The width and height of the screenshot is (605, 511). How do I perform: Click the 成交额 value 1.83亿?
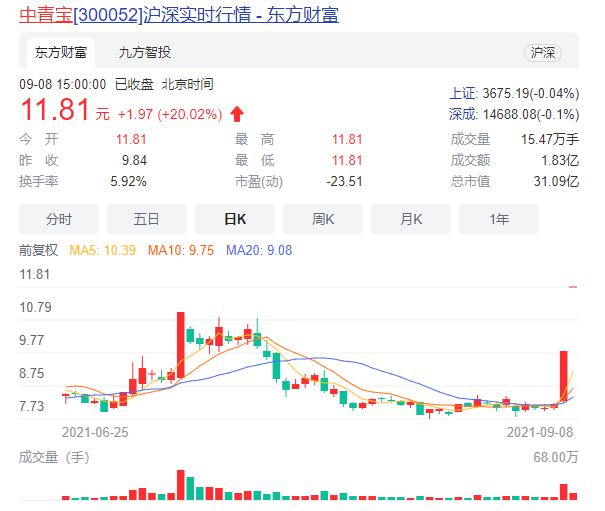pos(560,160)
